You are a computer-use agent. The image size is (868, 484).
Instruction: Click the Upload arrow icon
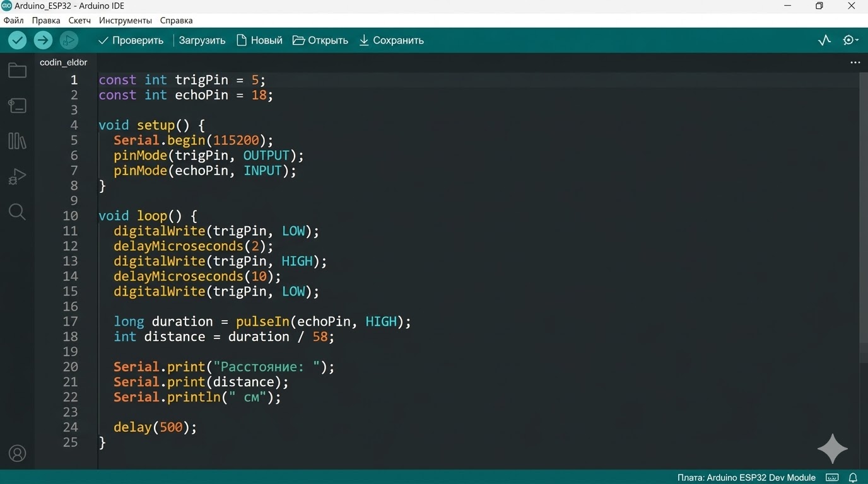(x=43, y=40)
